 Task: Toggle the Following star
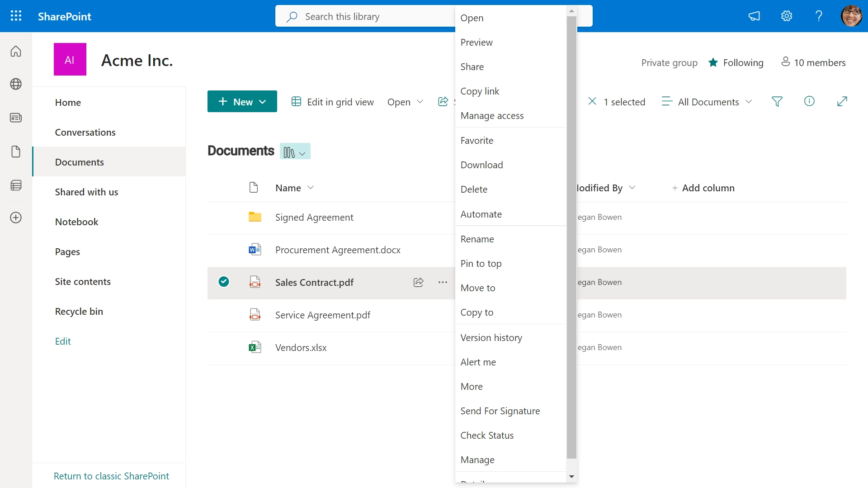coord(713,62)
